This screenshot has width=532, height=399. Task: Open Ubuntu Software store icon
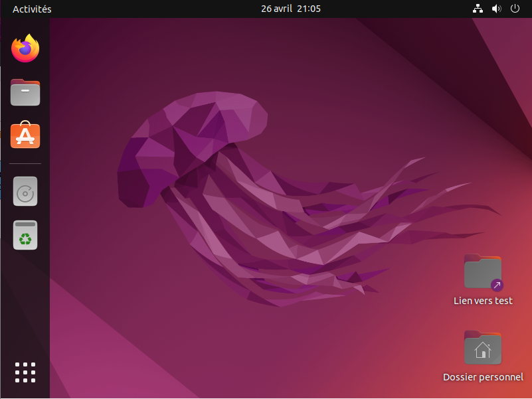pyautogui.click(x=25, y=135)
